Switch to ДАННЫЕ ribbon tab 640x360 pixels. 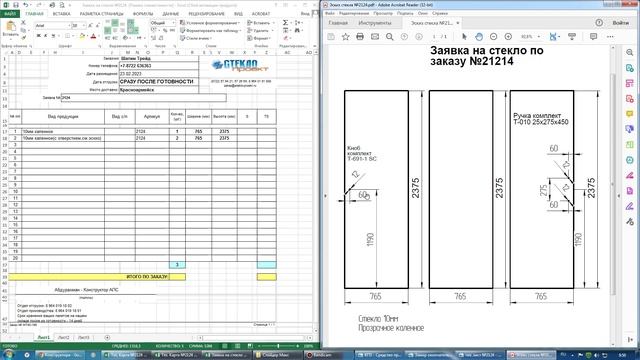click(x=171, y=14)
